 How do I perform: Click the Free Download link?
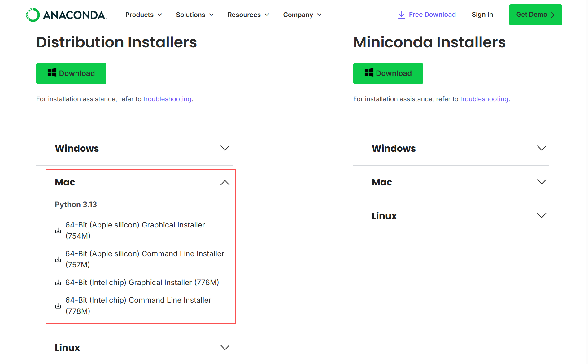tap(427, 15)
